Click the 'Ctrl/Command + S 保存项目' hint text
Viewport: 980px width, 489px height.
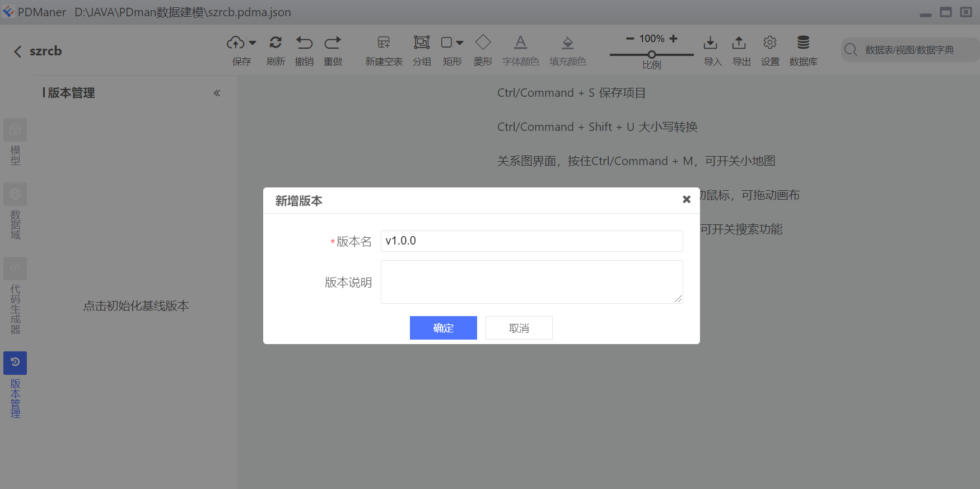tap(572, 93)
